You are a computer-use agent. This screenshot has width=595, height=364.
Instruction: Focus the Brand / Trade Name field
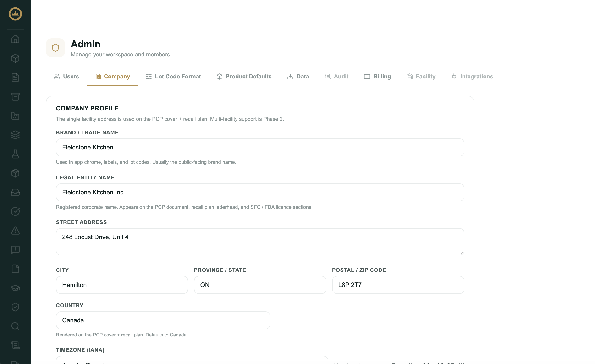(x=260, y=147)
